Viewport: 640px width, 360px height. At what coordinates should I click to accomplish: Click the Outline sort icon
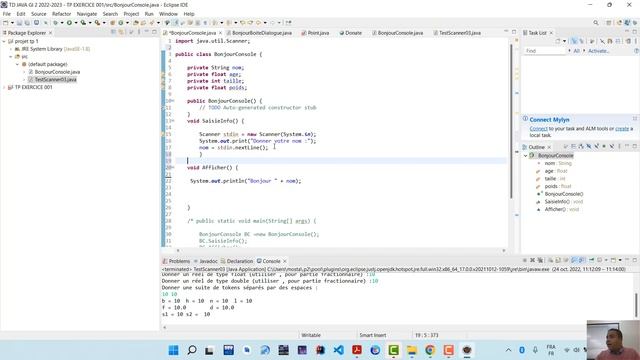[x=581, y=147]
